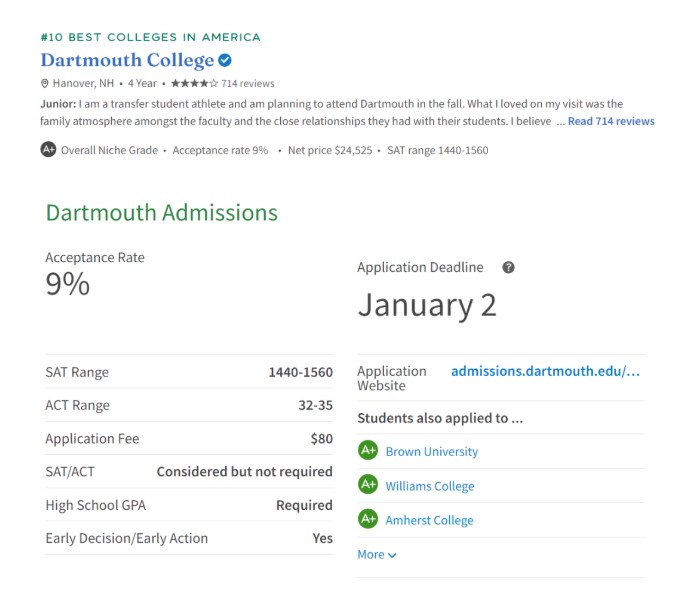Click the large 9% acceptance rate value
689x596 pixels.
[x=68, y=284]
